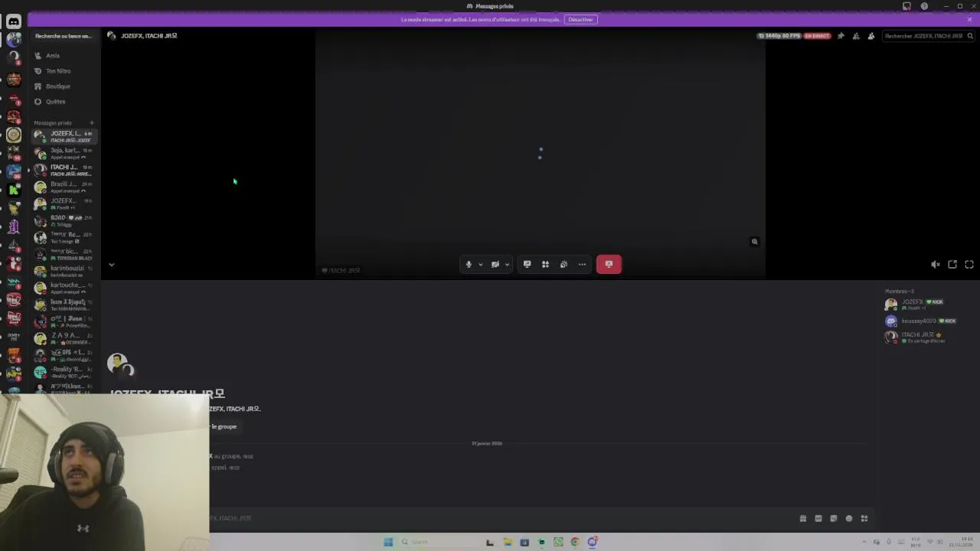The width and height of the screenshot is (980, 551).
Task: Enter fullscreen for the call view
Action: coord(969,265)
